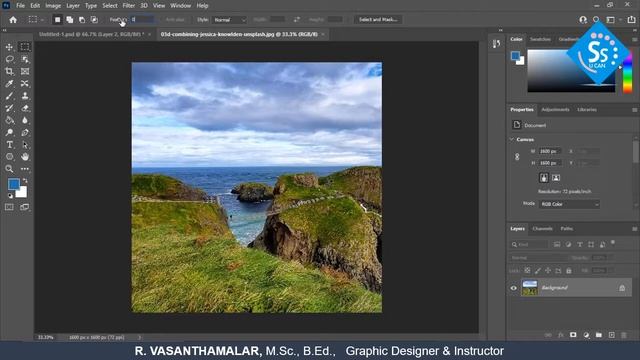Create a new adjustment layer

tap(586, 335)
